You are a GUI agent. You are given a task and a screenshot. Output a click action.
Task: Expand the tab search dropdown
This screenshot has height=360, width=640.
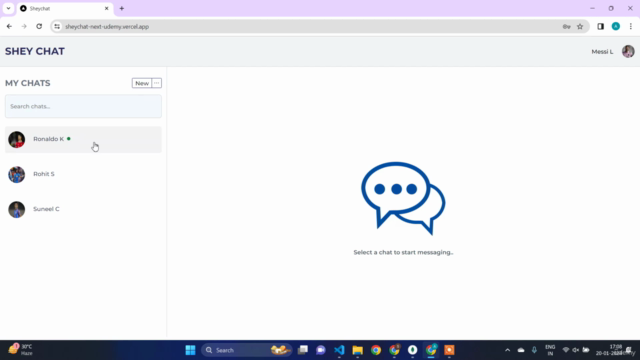(x=8, y=9)
